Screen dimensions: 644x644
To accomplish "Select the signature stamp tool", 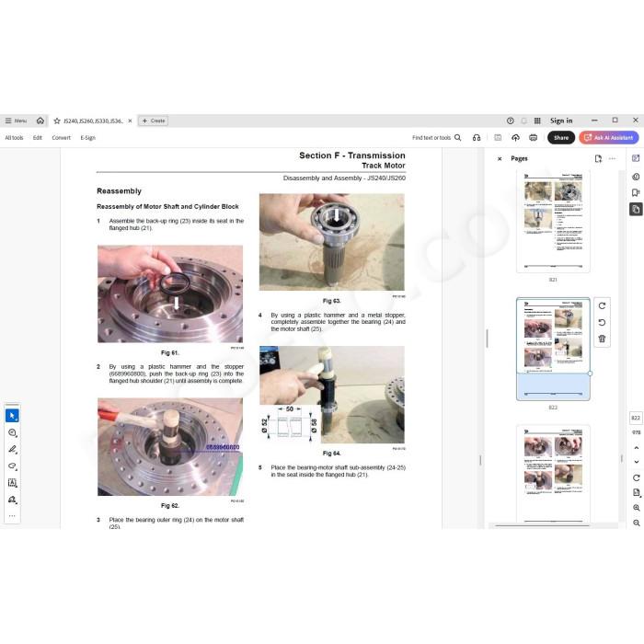I will click(x=12, y=500).
